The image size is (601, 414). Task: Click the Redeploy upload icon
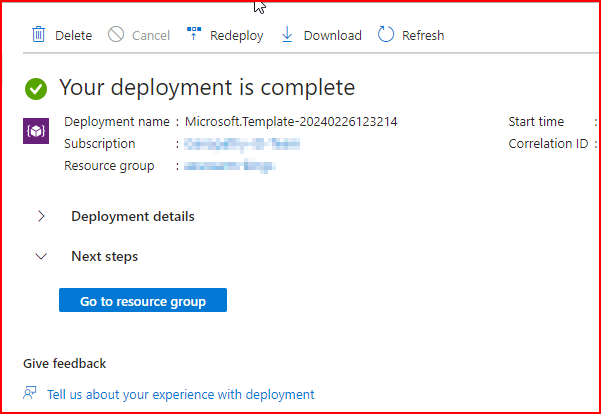[x=194, y=34]
